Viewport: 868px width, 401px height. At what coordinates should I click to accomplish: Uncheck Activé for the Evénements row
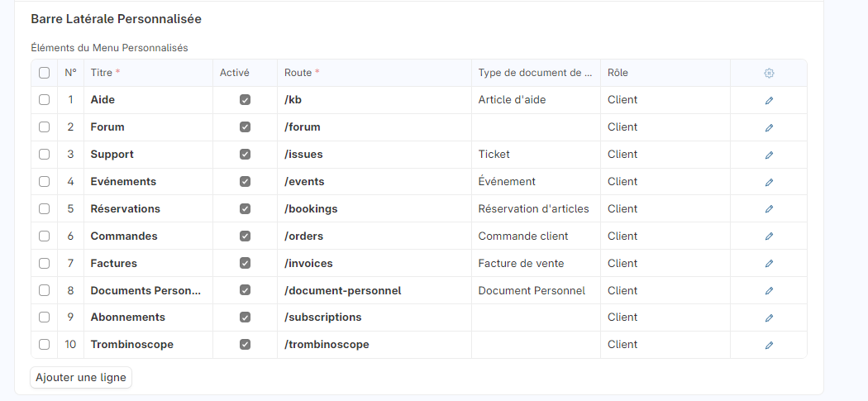point(245,182)
